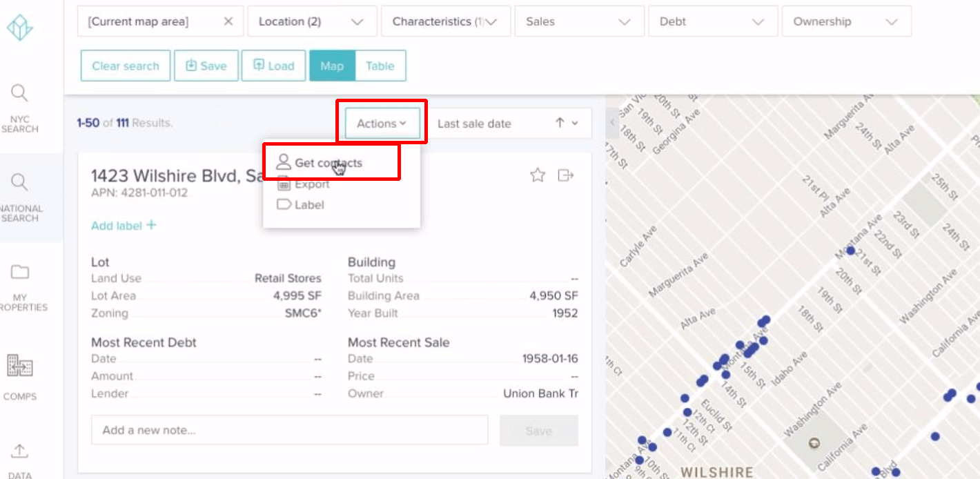
Task: Open Comps in sidebar
Action: click(x=19, y=378)
